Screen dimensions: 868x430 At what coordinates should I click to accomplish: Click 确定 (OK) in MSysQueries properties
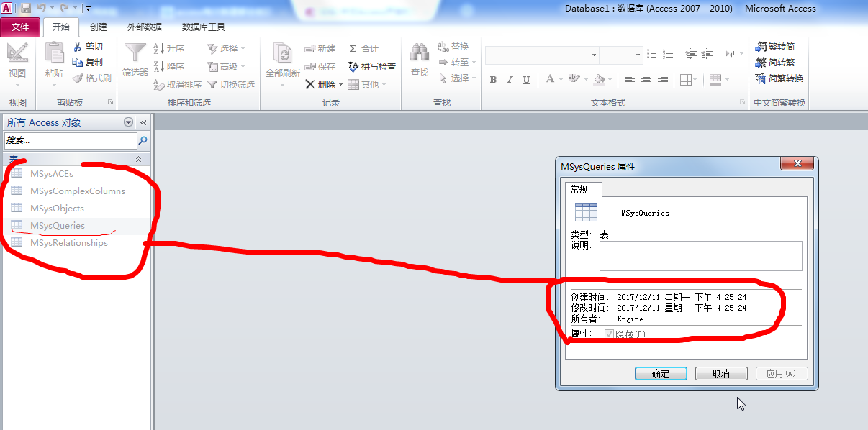point(661,373)
